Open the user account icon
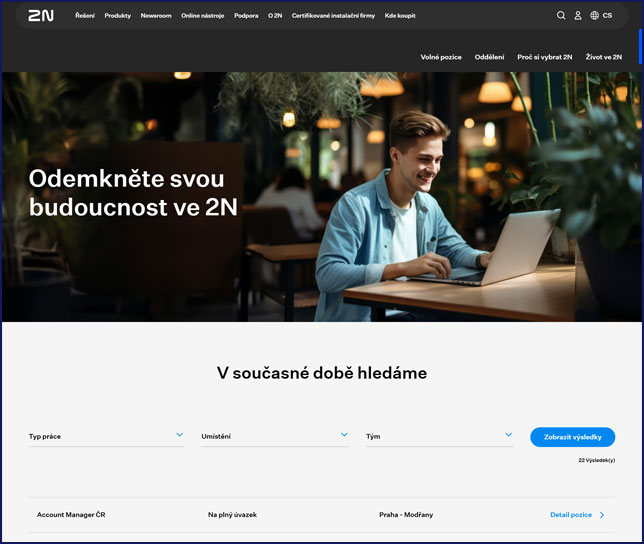The image size is (644, 544). [x=577, y=16]
